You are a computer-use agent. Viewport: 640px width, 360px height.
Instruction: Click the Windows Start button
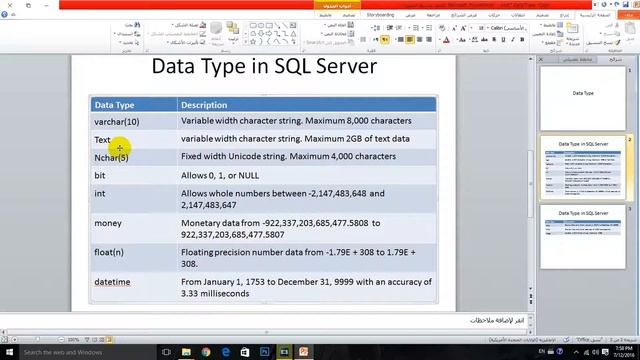[x=9, y=352]
